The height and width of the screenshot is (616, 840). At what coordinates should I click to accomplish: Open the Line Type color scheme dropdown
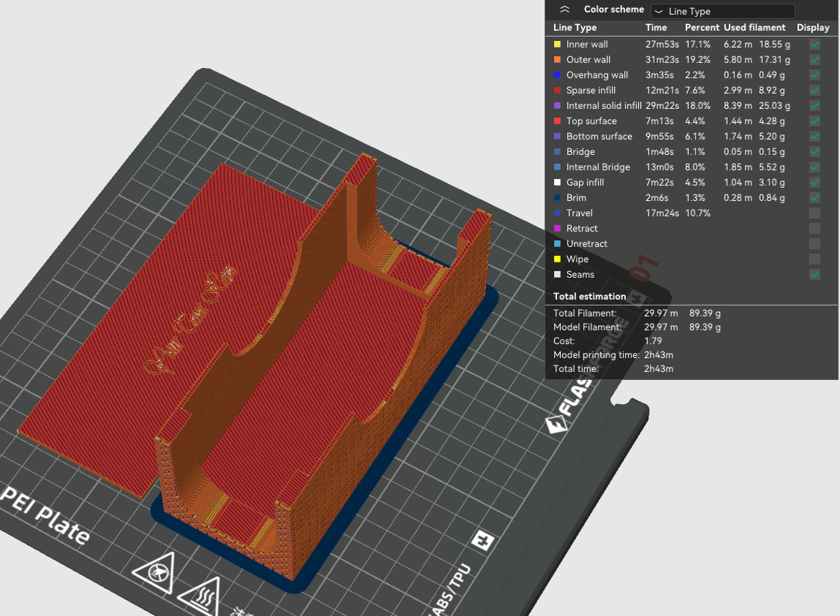(x=723, y=11)
